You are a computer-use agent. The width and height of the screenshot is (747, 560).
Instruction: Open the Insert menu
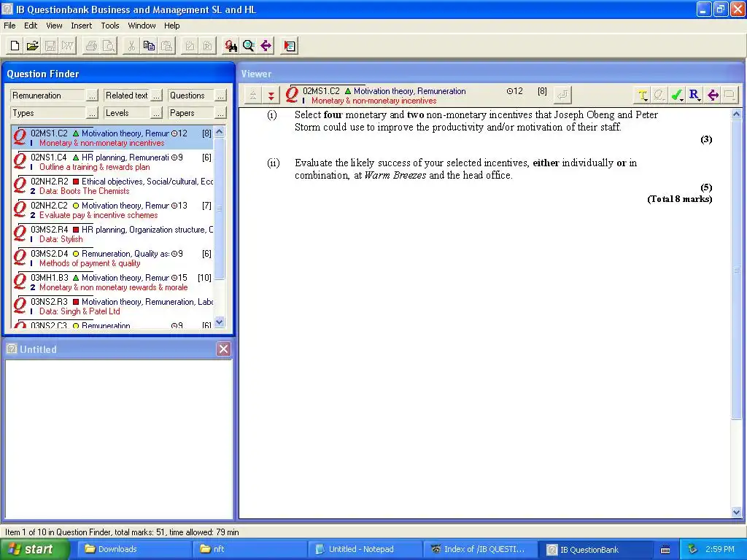point(82,26)
